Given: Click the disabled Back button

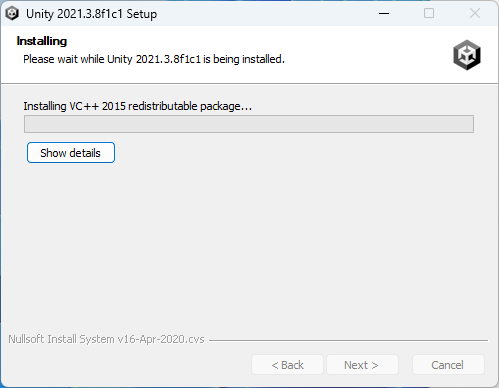Looking at the screenshot, I should (x=287, y=365).
